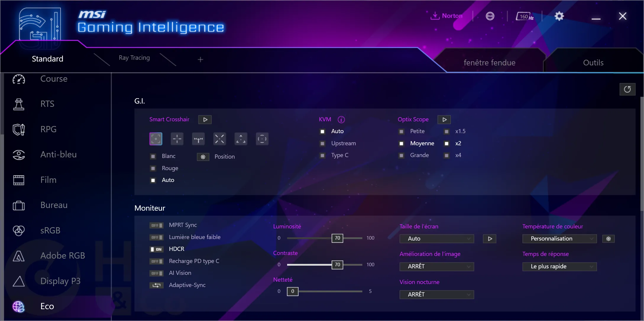Click the reset circular arrow button

coord(627,89)
